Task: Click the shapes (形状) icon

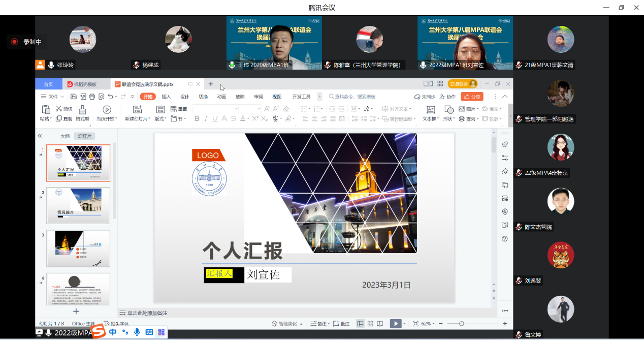Action: (x=448, y=109)
